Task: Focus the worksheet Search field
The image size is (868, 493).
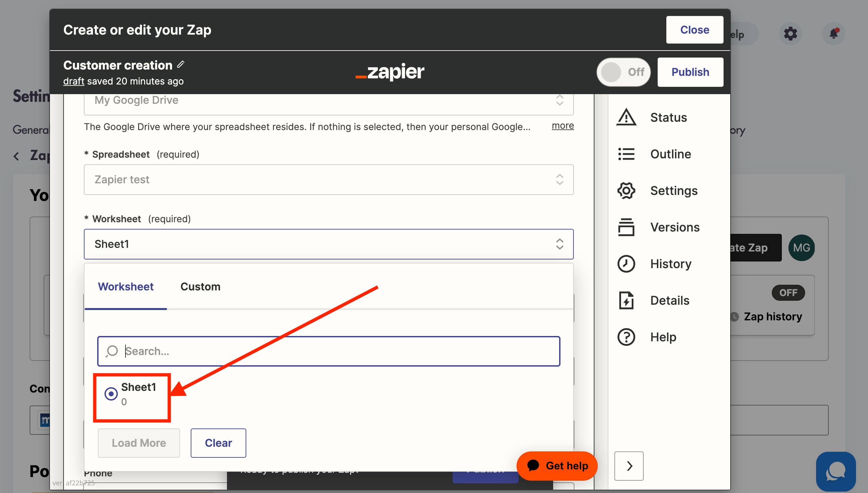Action: pos(328,351)
